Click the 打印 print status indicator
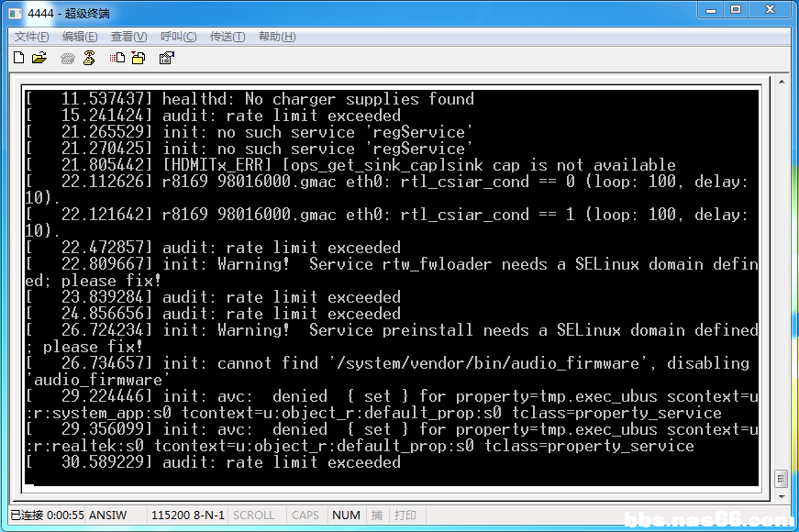 (405, 515)
